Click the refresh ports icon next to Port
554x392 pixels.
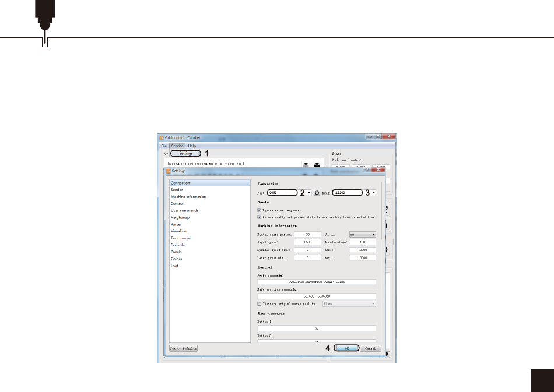[x=317, y=192]
